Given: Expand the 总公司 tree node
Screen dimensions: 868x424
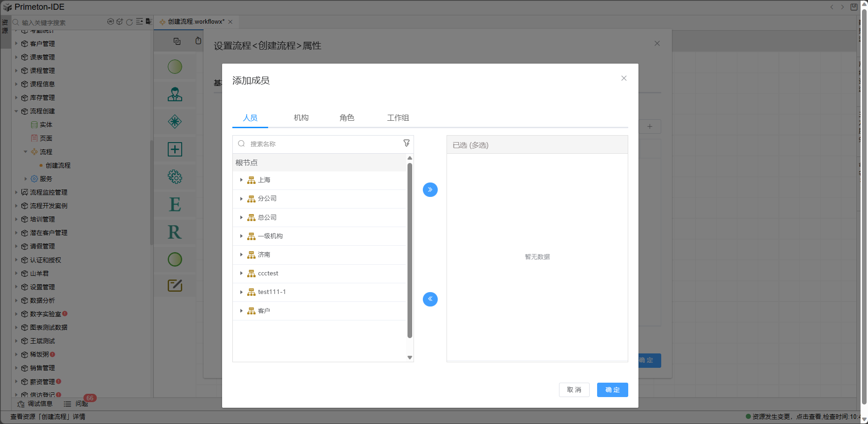Looking at the screenshot, I should pos(241,217).
